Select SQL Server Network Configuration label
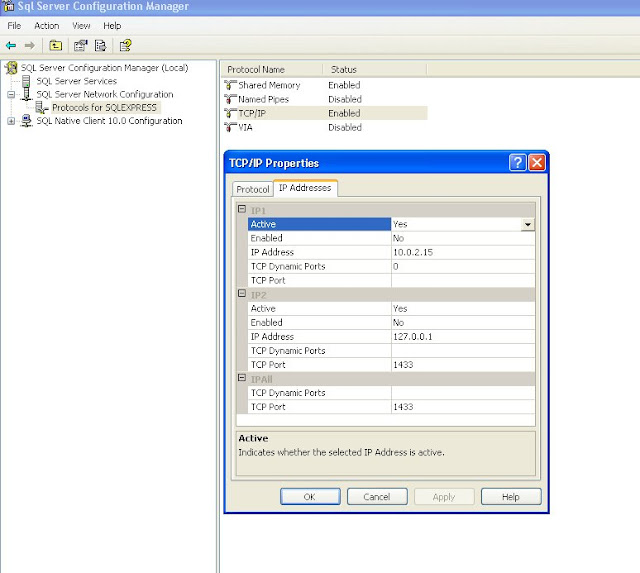Screen dimensions: 640x573 tap(105, 94)
